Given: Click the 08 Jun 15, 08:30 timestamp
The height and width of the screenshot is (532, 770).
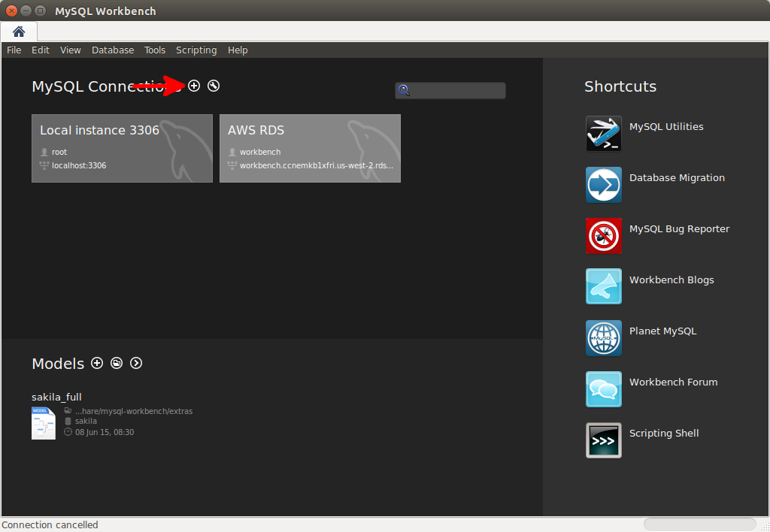Looking at the screenshot, I should pos(105,432).
